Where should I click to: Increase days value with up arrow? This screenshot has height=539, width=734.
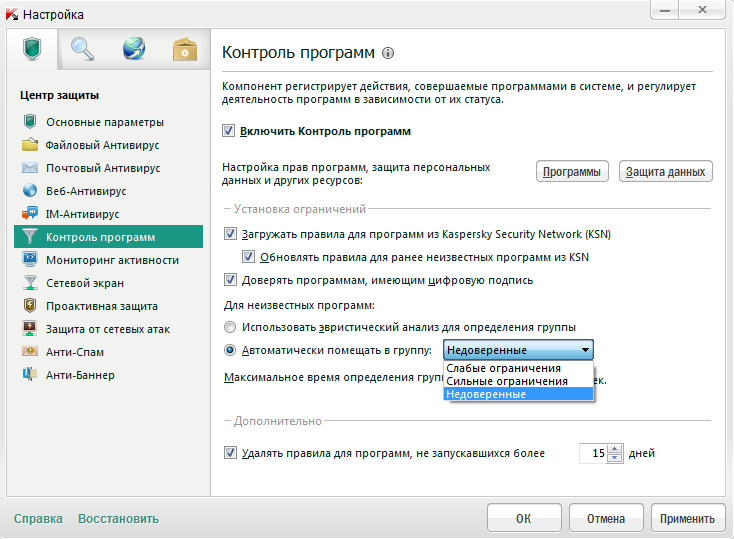(615, 448)
